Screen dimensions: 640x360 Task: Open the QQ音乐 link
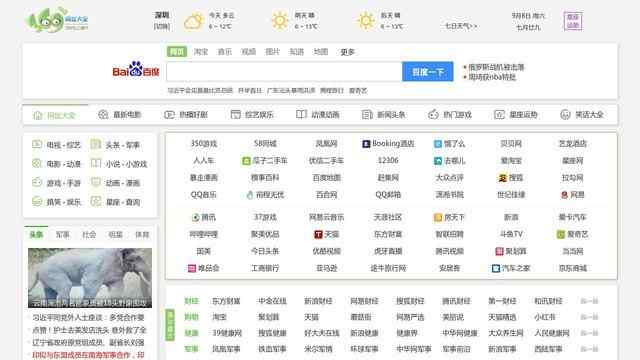tap(203, 195)
